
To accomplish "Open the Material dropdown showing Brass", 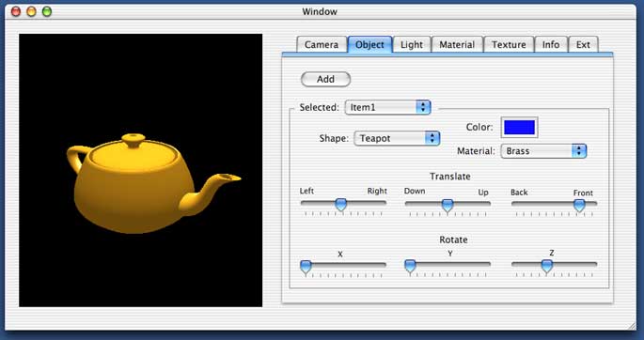I will pyautogui.click(x=543, y=151).
